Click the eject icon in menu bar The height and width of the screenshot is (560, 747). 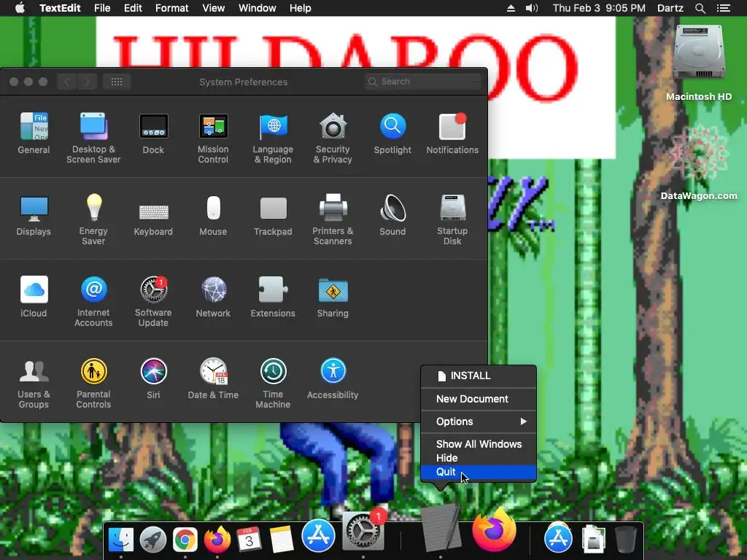click(x=511, y=8)
